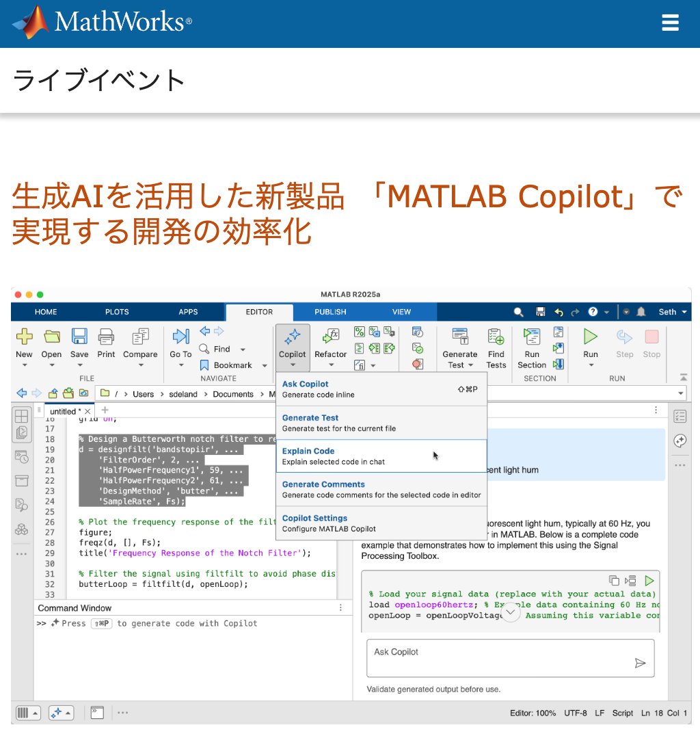Choose Ask Copilot from the menu
Image resolution: width=700 pixels, height=736 pixels.
coord(381,389)
